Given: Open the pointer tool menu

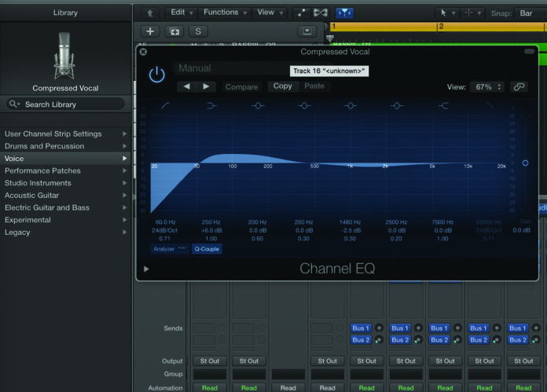Looking at the screenshot, I should [x=447, y=13].
